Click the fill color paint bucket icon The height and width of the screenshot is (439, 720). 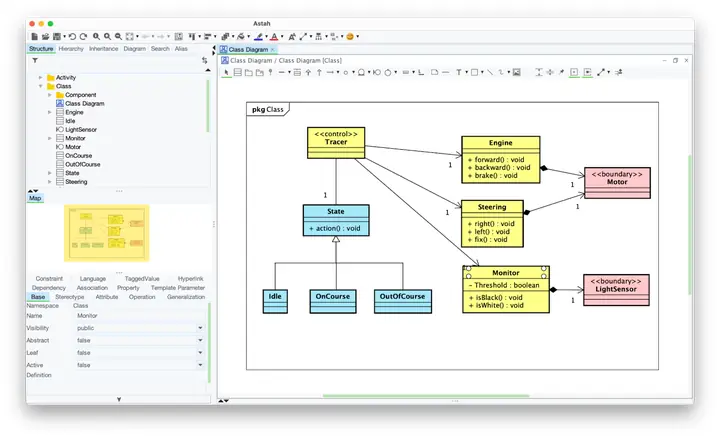[241, 36]
